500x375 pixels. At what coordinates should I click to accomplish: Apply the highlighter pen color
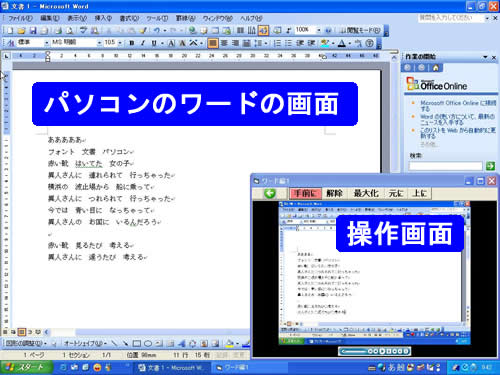coord(325,43)
